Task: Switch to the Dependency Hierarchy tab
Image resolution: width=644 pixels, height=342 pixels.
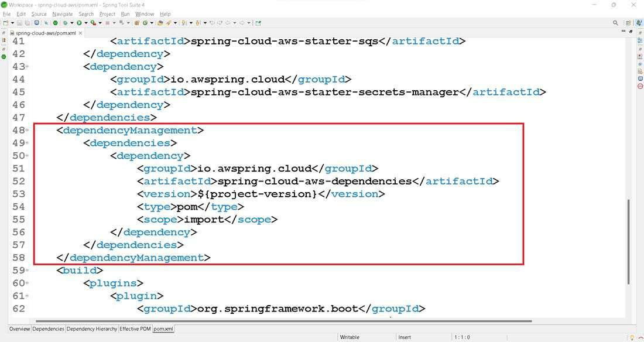Action: pyautogui.click(x=91, y=329)
